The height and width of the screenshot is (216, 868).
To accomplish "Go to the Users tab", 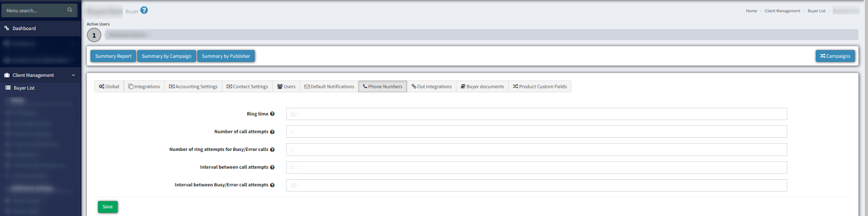I will coord(286,86).
